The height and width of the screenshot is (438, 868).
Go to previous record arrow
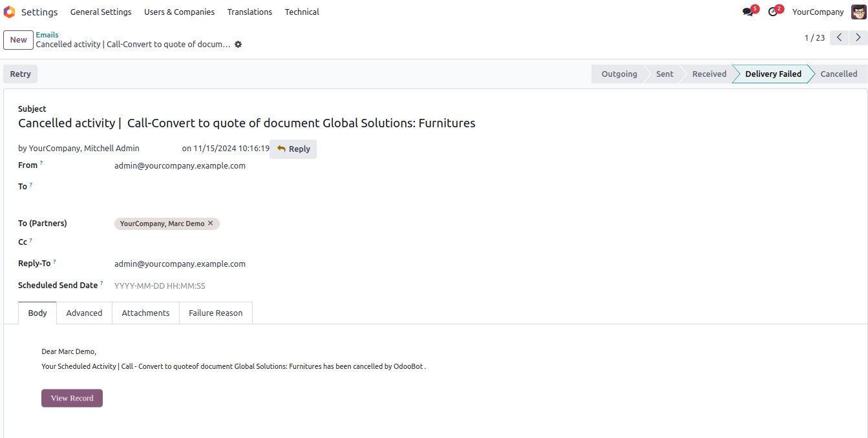(839, 37)
